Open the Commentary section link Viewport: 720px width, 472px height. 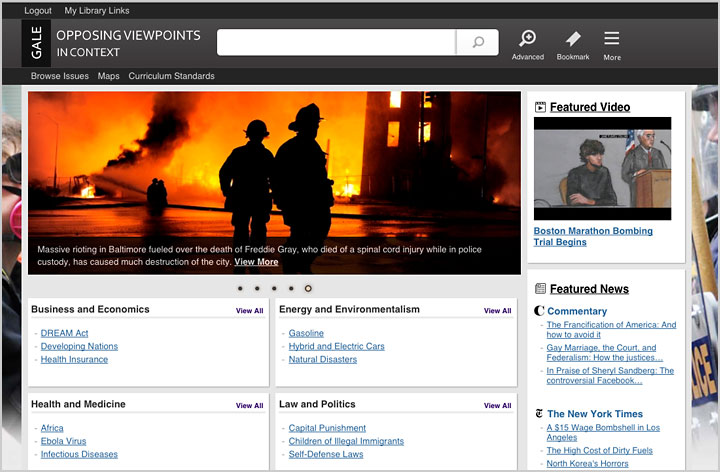tap(577, 311)
